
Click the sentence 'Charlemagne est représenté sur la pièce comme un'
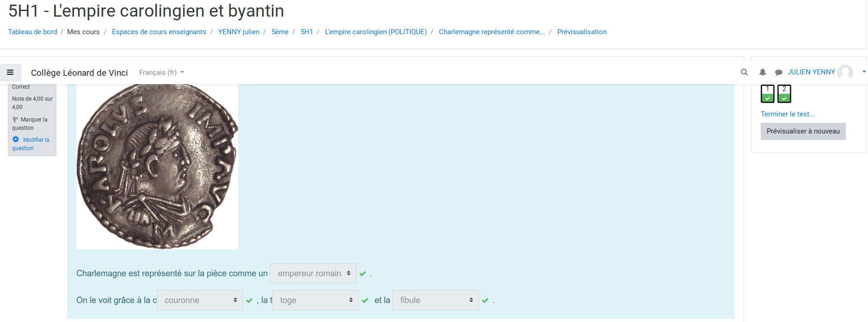172,273
